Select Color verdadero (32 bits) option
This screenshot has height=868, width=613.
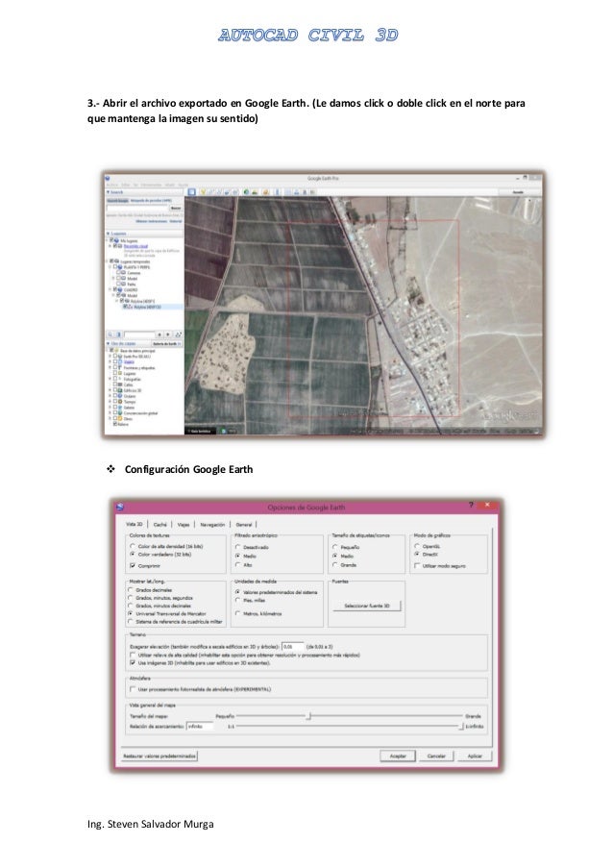(x=133, y=554)
